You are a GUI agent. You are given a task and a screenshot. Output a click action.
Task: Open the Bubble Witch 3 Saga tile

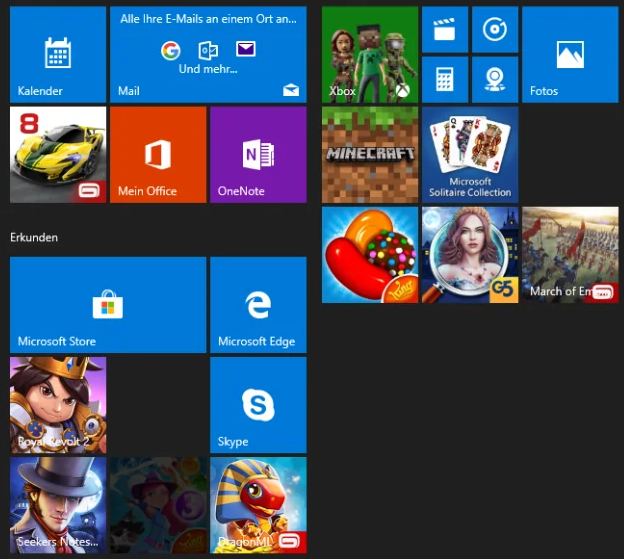point(158,505)
